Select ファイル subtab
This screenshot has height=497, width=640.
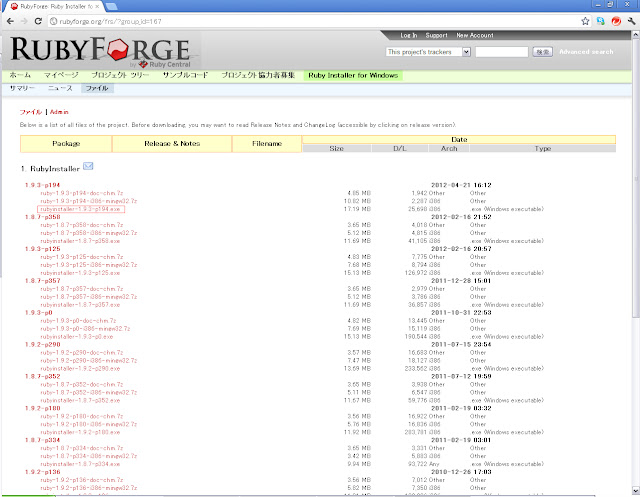tap(97, 88)
